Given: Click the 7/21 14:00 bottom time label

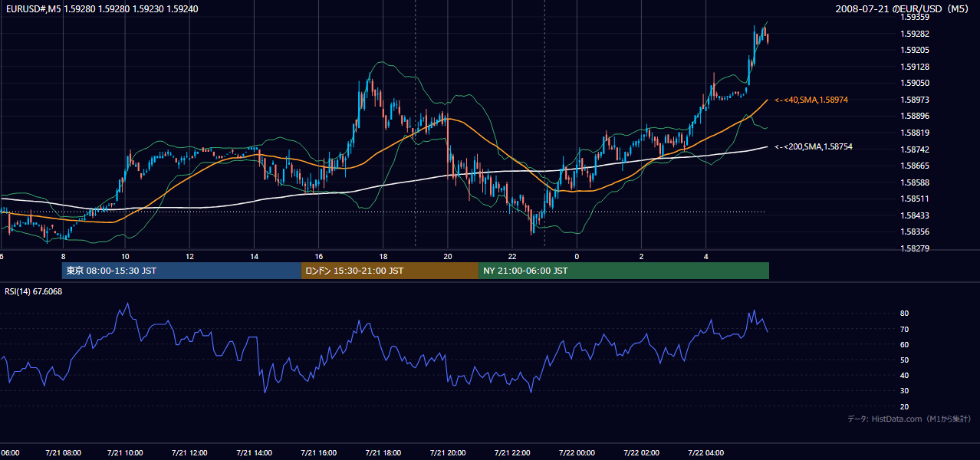Looking at the screenshot, I should [x=256, y=453].
